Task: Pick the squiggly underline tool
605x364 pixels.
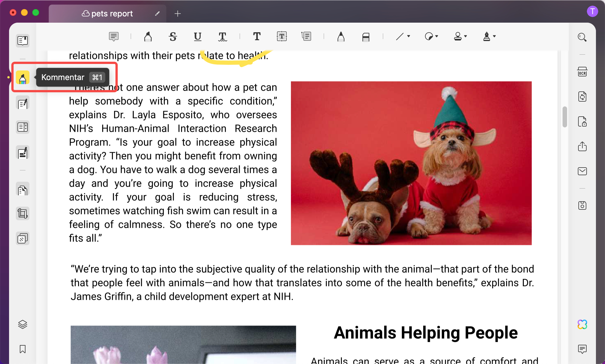Action: pos(222,37)
